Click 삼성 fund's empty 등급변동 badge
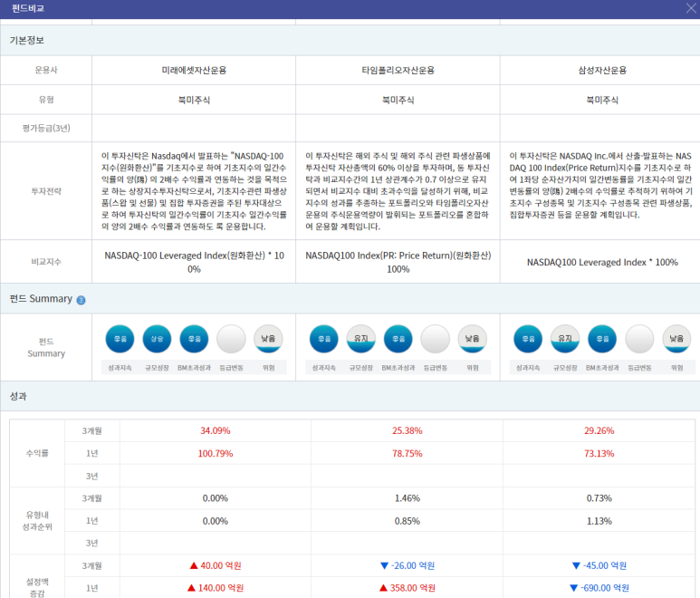This screenshot has height=598, width=700. coord(639,339)
